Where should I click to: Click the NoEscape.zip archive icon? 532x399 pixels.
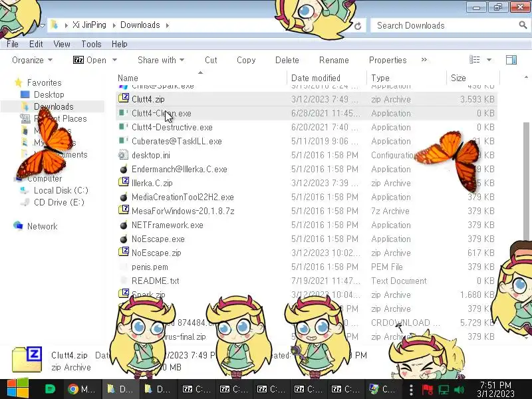[x=124, y=252]
